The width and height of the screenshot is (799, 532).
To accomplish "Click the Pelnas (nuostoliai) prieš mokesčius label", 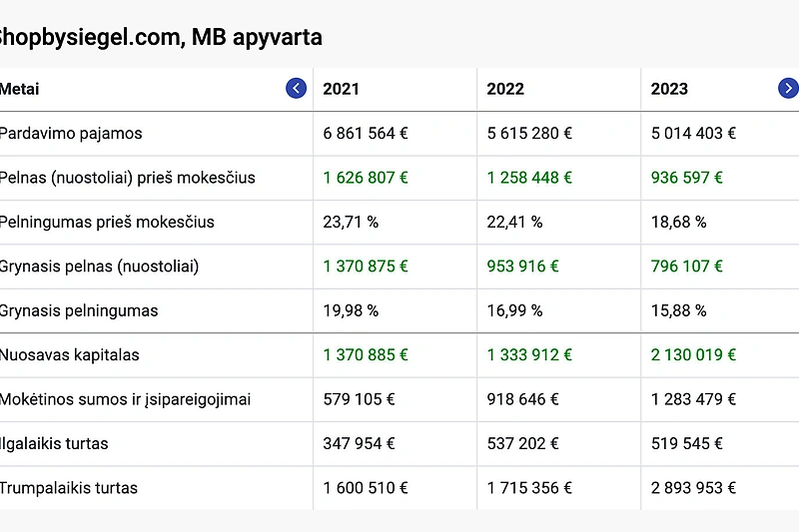I will 128,178.
